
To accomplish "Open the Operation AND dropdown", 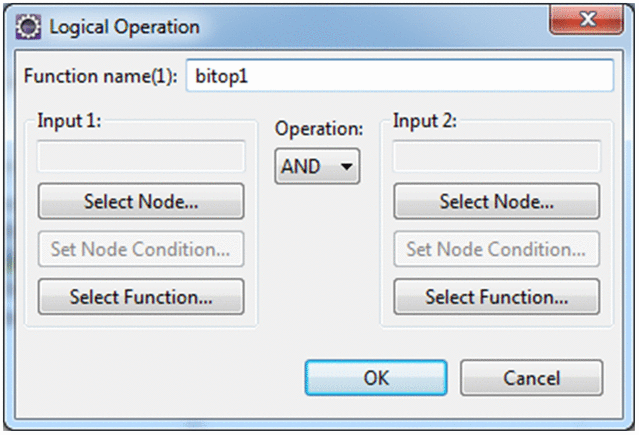I will tap(318, 167).
